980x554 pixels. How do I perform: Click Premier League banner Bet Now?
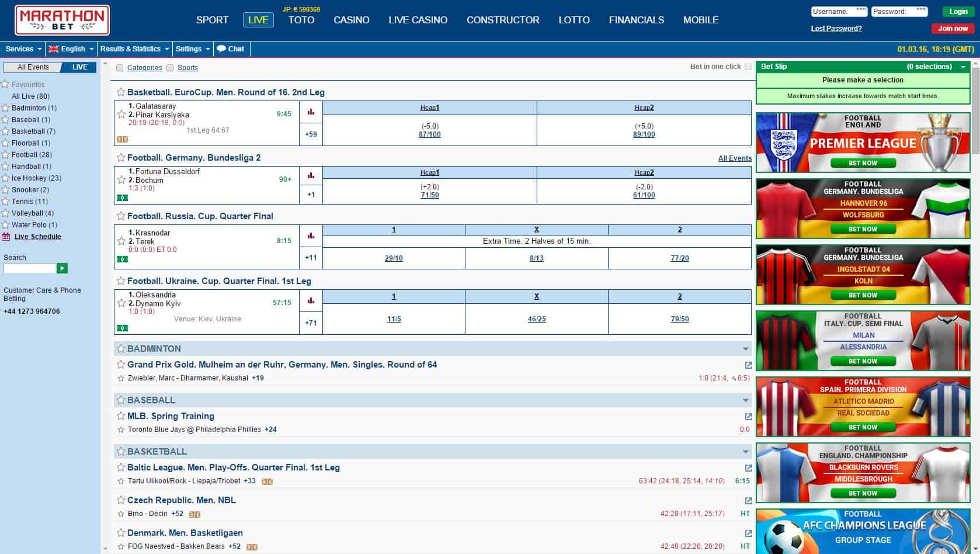tap(863, 163)
